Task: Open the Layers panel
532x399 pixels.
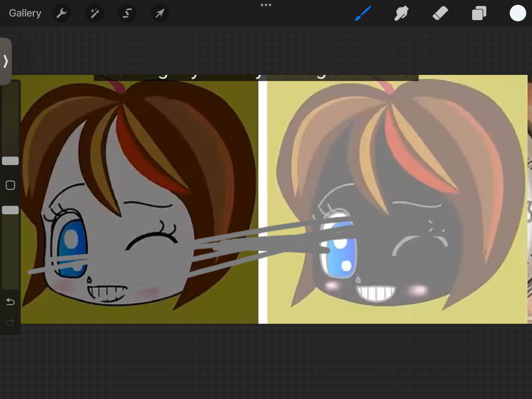Action: [x=479, y=13]
